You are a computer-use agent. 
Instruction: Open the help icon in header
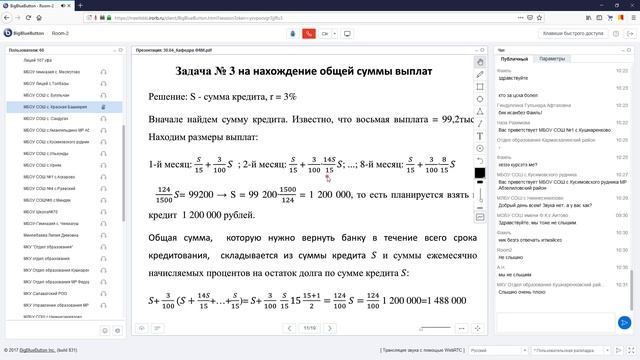(x=616, y=33)
